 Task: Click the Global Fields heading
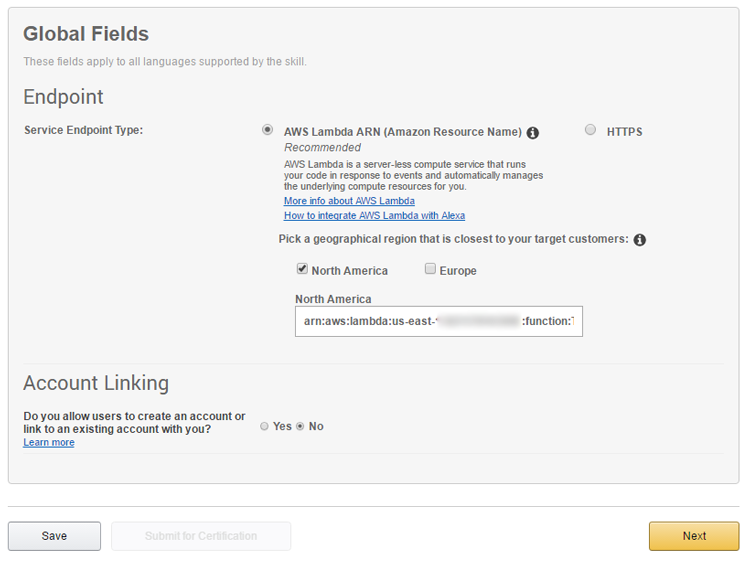tap(86, 34)
